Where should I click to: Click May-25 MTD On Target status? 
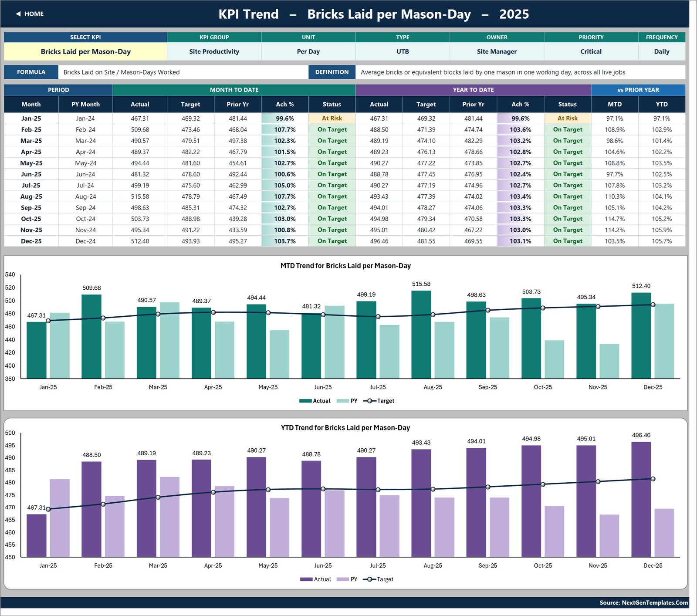tap(332, 163)
